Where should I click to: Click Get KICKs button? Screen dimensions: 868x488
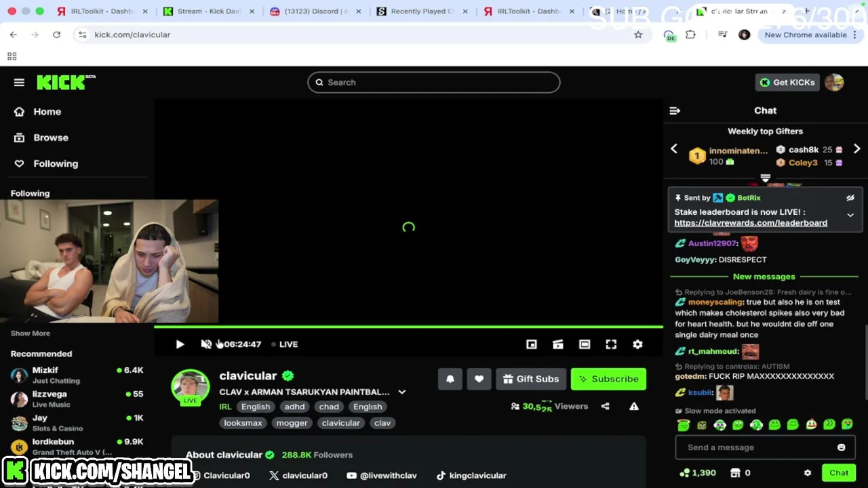(x=787, y=83)
